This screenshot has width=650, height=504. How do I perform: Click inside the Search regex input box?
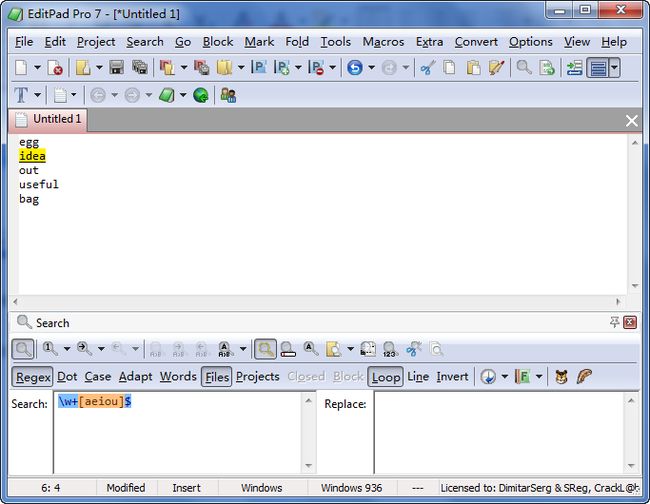pos(178,432)
